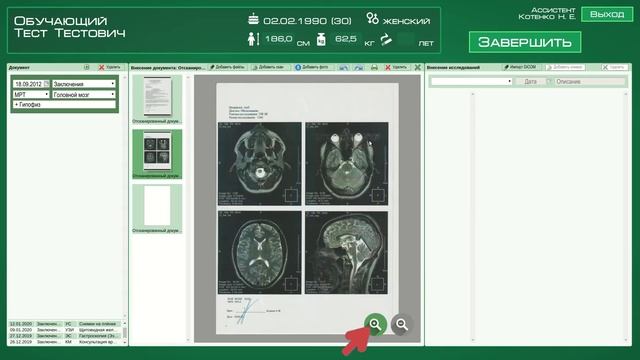Add new document with the plus icon
The image size is (640, 360).
(87, 67)
